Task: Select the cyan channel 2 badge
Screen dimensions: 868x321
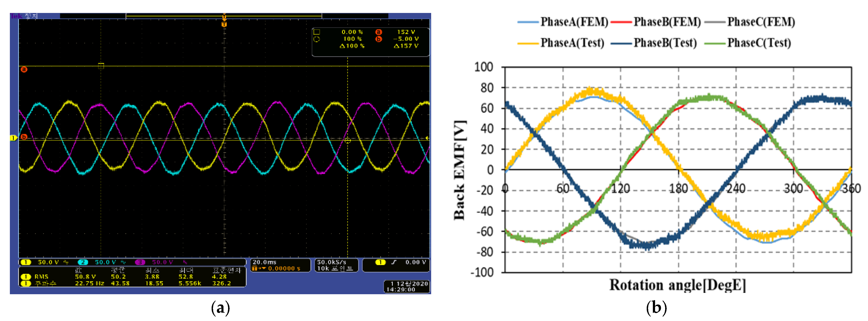Action: tap(83, 262)
